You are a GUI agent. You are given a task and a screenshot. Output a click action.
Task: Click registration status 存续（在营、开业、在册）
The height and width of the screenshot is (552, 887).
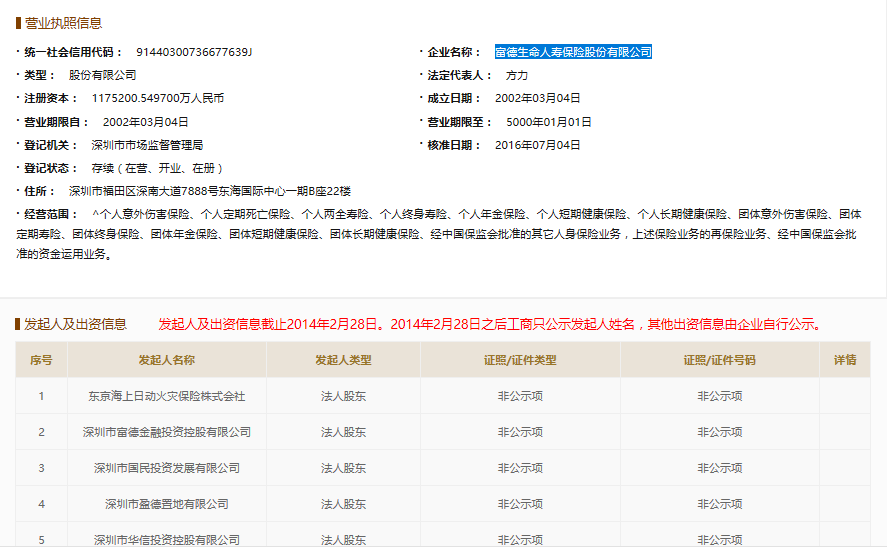click(x=158, y=169)
